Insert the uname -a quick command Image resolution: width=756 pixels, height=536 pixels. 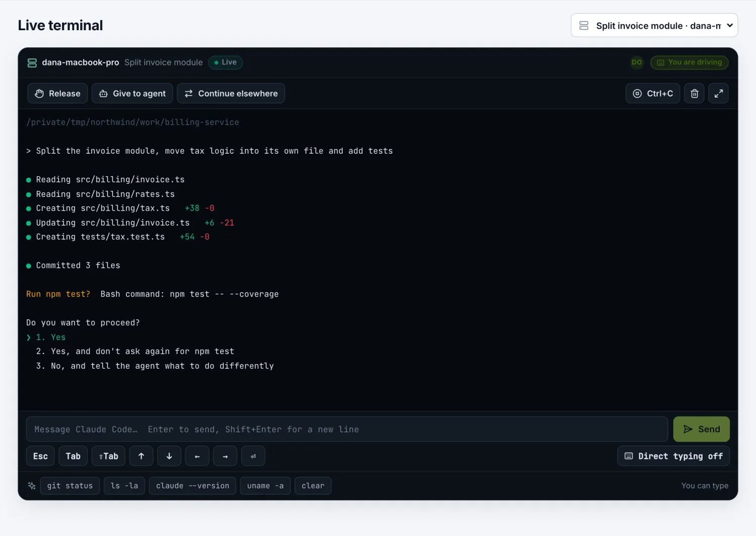tap(265, 486)
